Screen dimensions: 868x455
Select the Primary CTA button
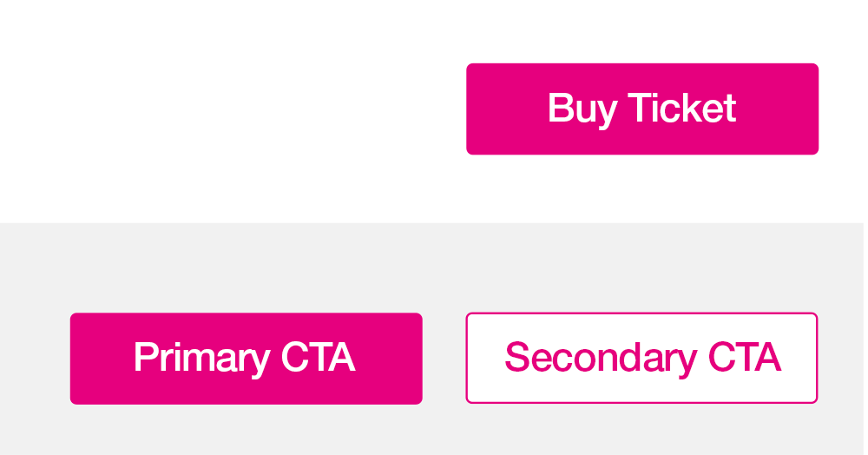click(247, 359)
